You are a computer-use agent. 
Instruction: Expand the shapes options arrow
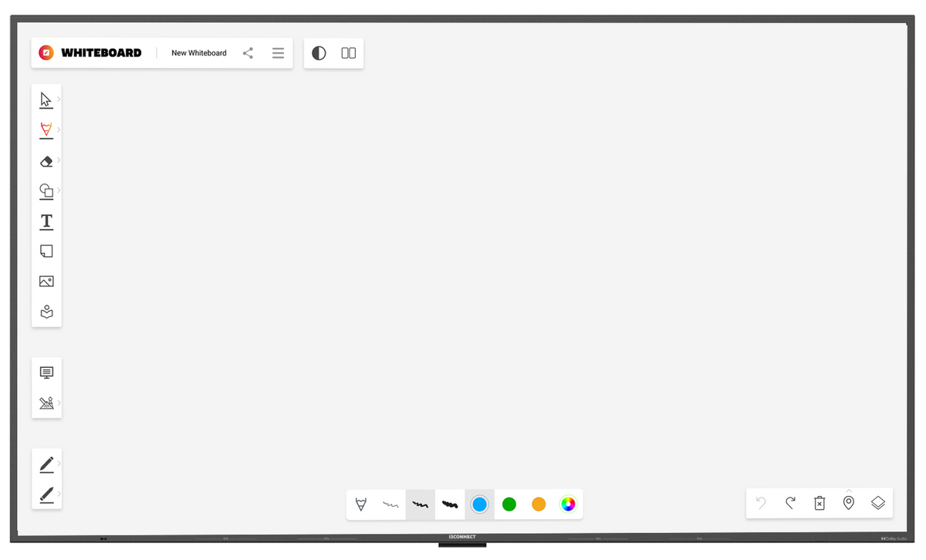coord(59,190)
